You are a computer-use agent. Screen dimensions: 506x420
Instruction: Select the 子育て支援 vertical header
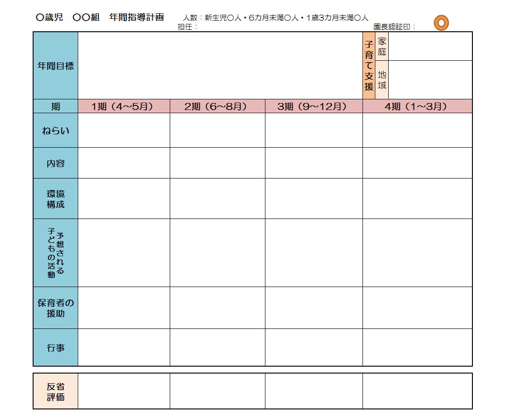[369, 65]
